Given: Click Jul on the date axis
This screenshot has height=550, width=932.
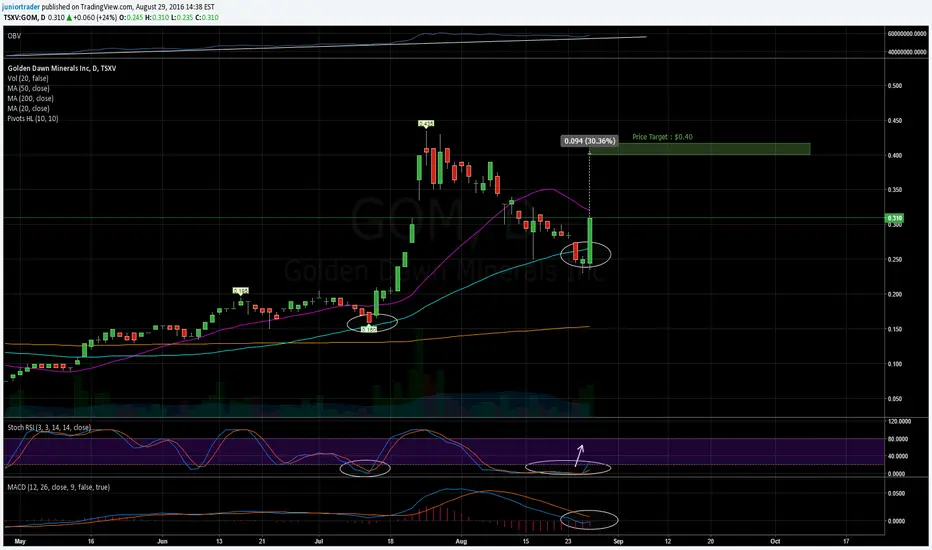Looking at the screenshot, I should (319, 542).
